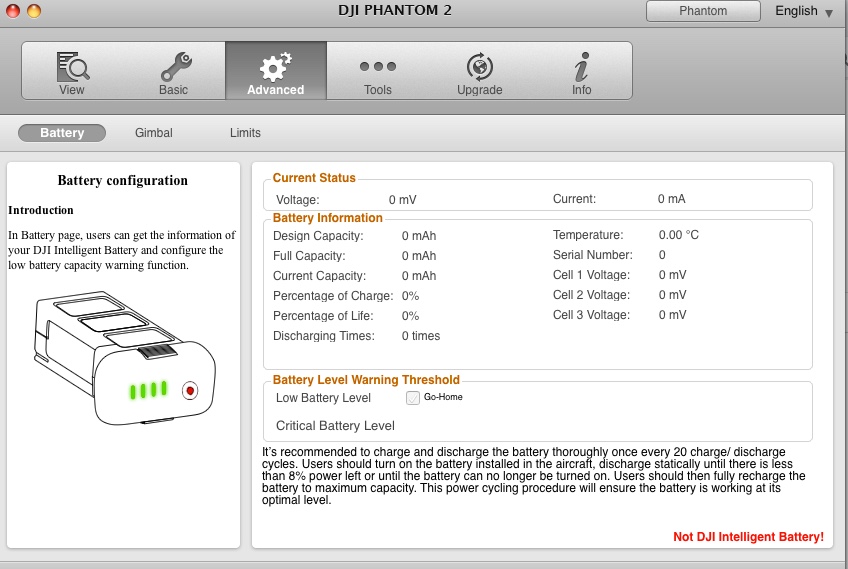Click the 'Percentage of Life:' label
The width and height of the screenshot is (848, 569).
[323, 316]
